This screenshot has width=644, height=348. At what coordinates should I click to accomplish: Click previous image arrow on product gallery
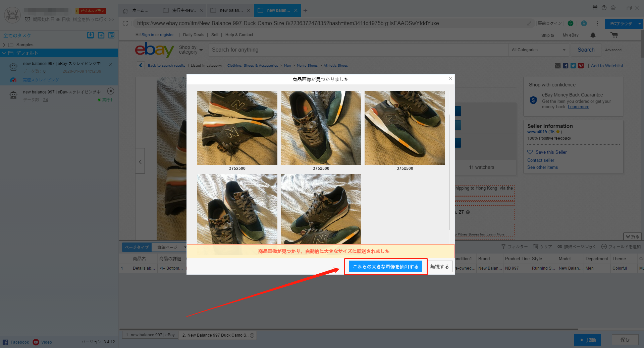140,161
